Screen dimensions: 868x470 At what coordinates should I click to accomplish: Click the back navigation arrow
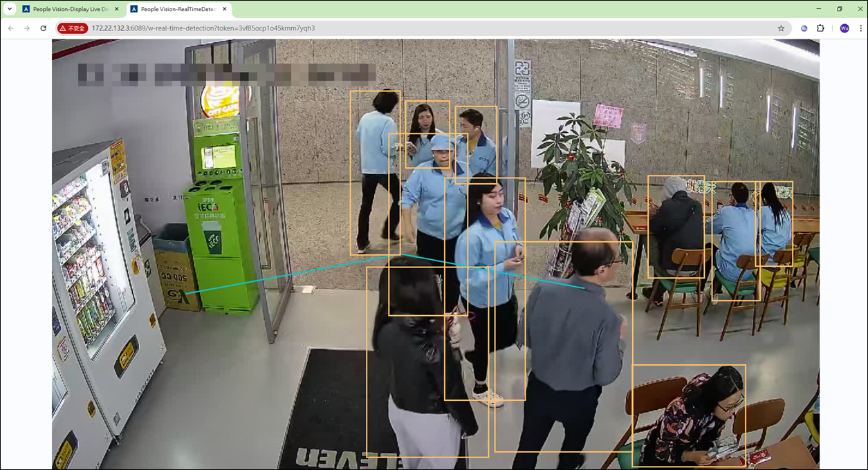(x=10, y=28)
